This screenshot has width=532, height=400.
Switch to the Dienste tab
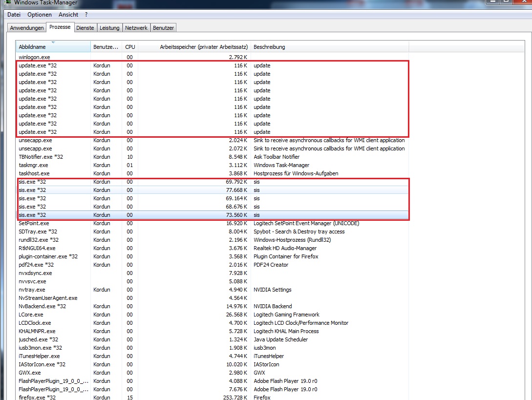coord(85,28)
